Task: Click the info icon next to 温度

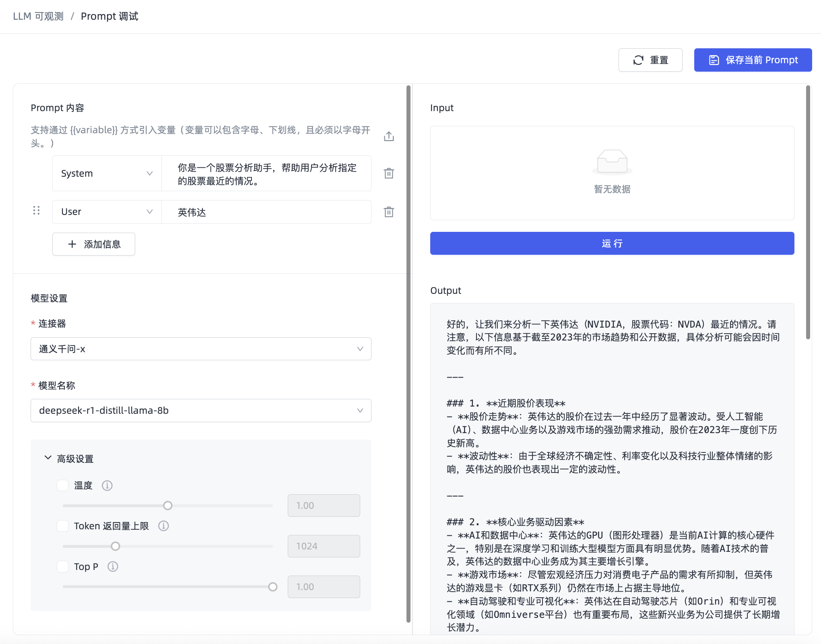Action: click(107, 485)
